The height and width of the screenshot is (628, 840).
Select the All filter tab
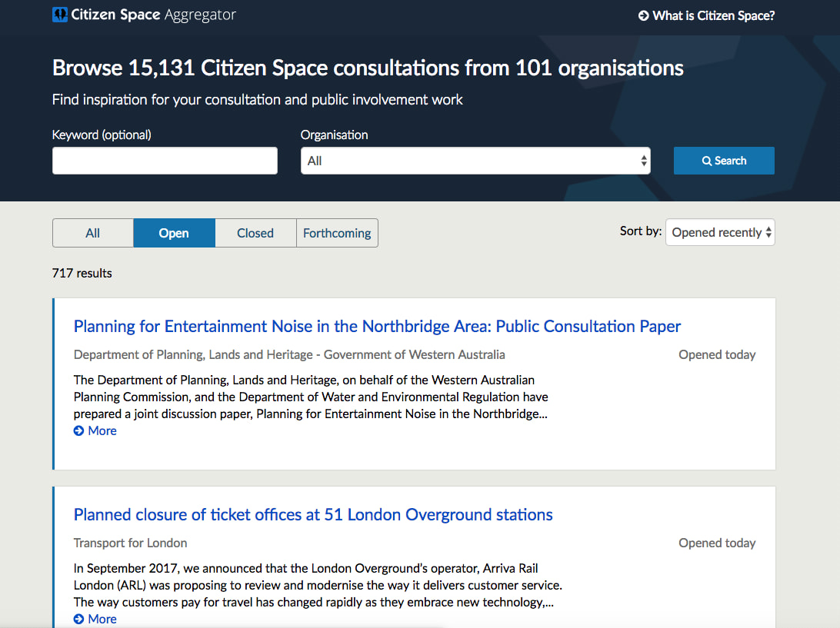(x=92, y=233)
